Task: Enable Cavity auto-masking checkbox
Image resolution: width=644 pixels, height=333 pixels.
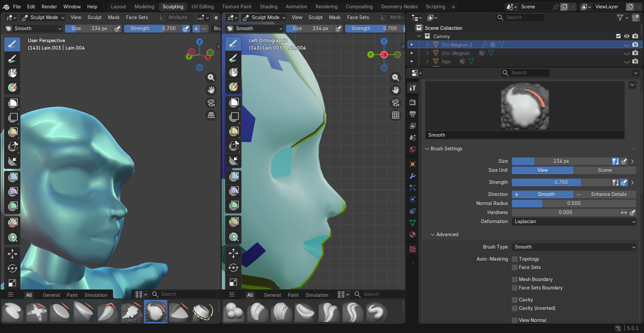Action: click(x=515, y=300)
